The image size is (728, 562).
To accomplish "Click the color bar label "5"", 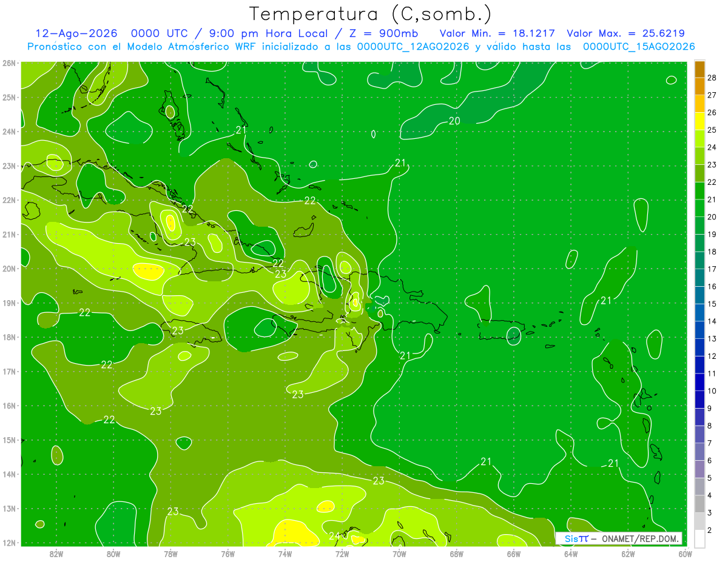I will click(709, 478).
